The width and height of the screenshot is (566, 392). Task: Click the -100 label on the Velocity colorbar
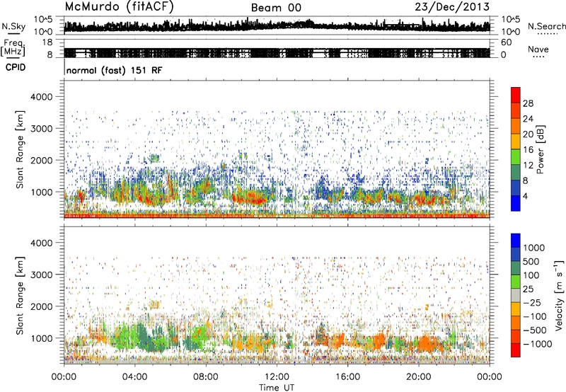(x=535, y=316)
